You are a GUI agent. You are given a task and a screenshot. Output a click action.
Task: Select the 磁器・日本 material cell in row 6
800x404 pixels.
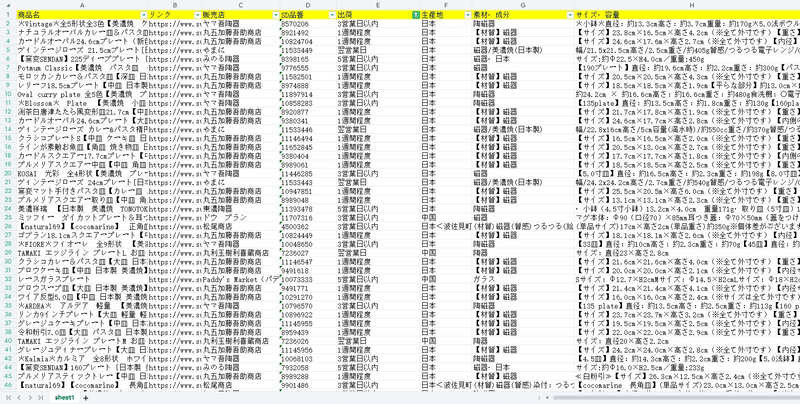tap(523, 59)
